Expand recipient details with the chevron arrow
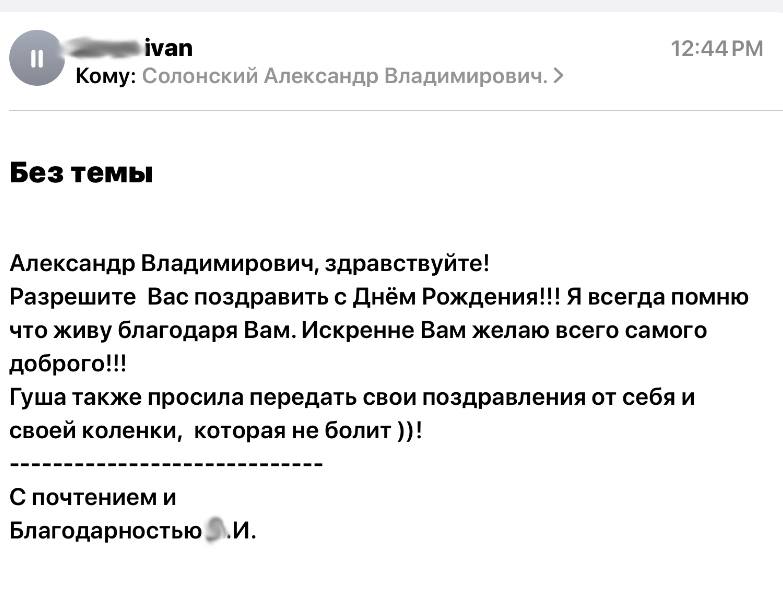Screen dimensions: 783x597 pos(559,76)
